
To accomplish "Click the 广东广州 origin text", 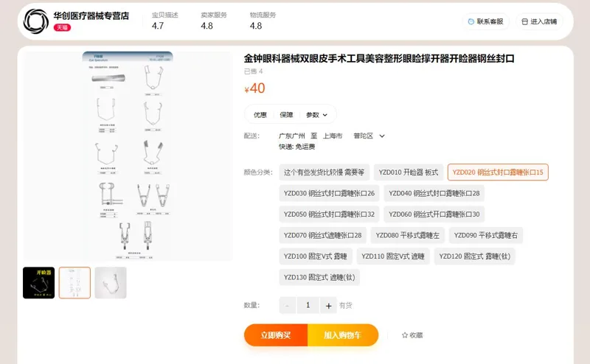I will click(x=291, y=136).
